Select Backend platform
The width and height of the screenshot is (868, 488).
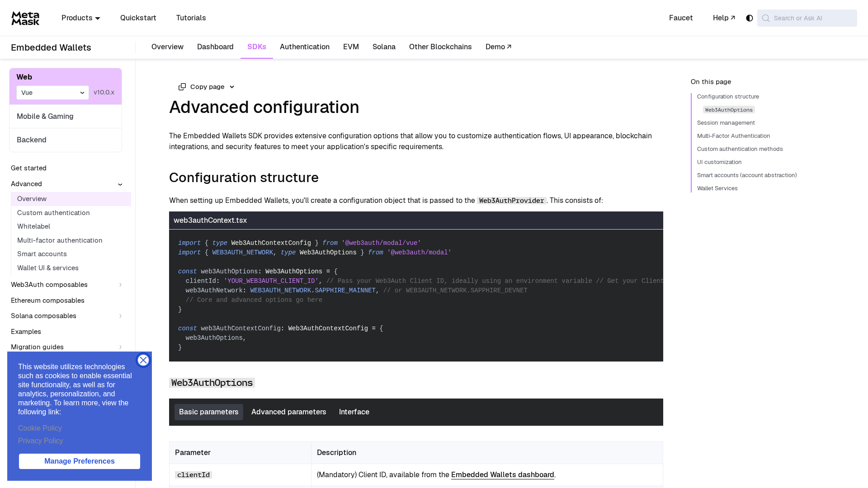pyautogui.click(x=66, y=140)
